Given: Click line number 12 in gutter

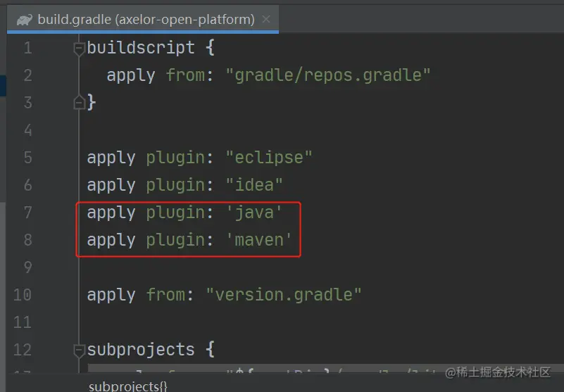Looking at the screenshot, I should pos(23,350).
